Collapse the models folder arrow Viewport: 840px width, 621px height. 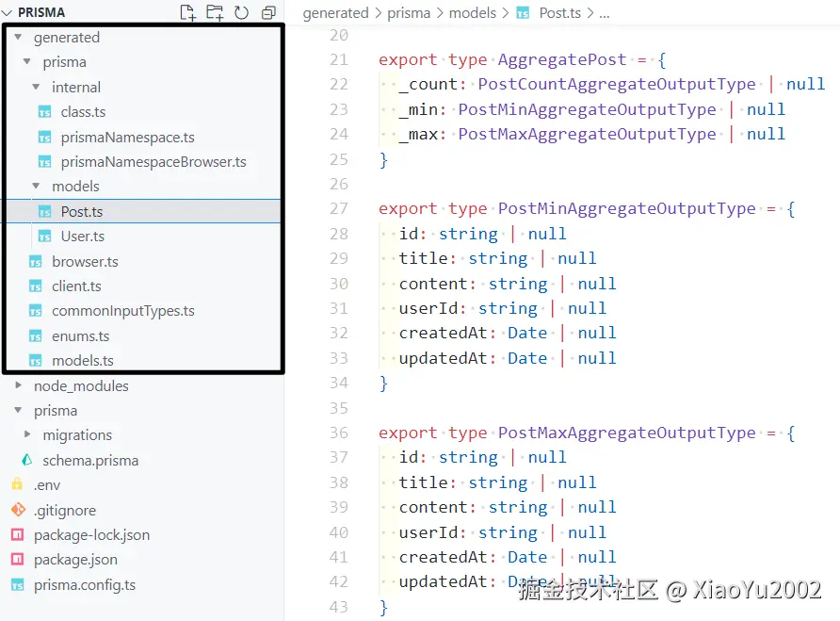37,186
